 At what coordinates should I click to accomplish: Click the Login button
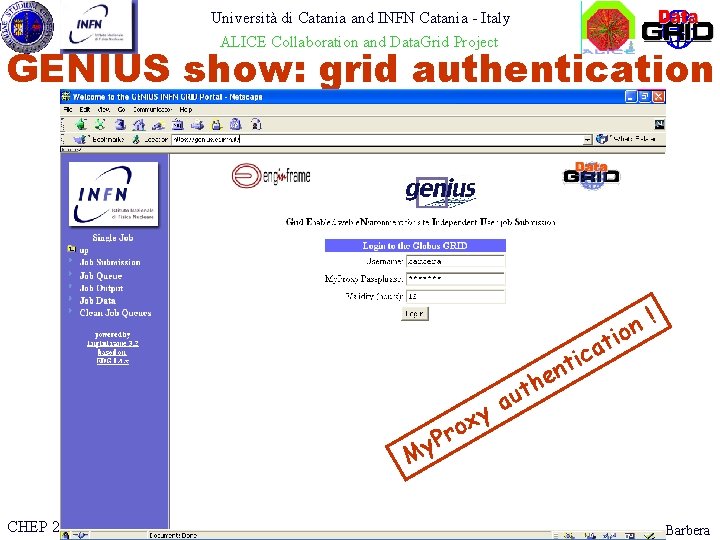(x=415, y=314)
